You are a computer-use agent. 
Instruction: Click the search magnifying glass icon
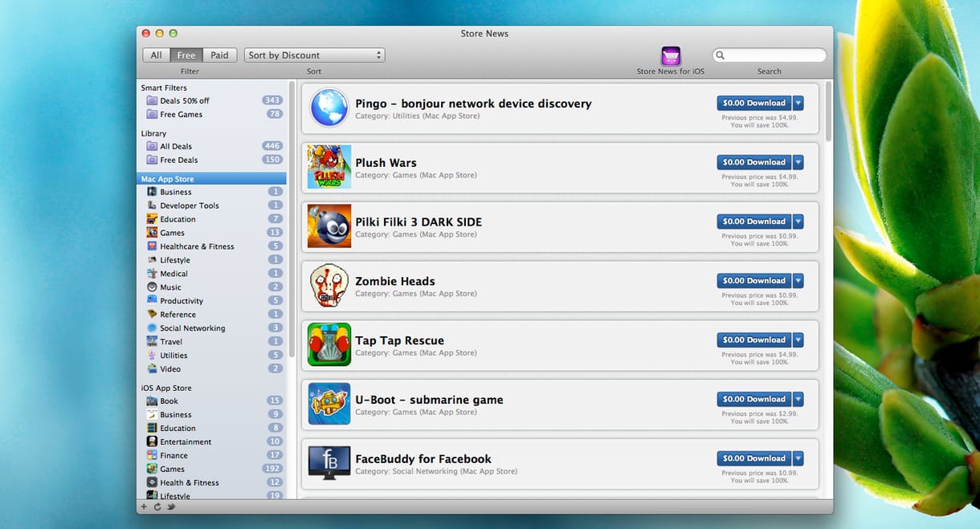(x=721, y=55)
